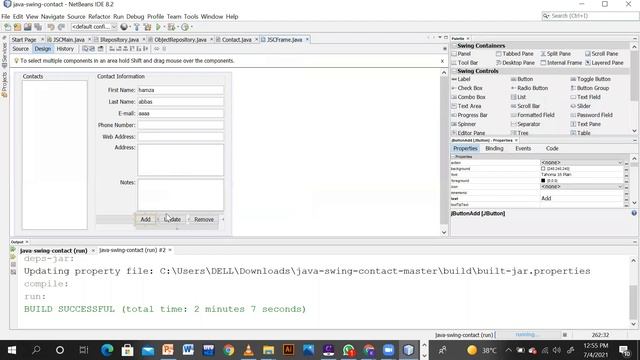Select Radio Button from palette
This screenshot has width=640, height=360.
[529, 88]
